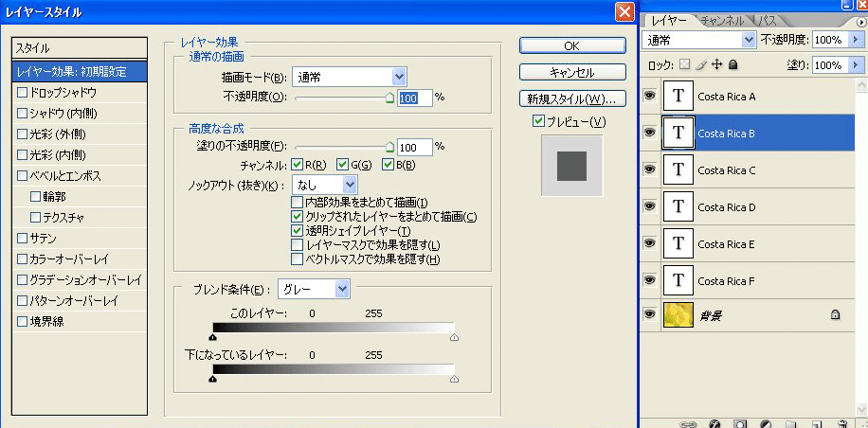Open 描画モード blend mode dropdown

pyautogui.click(x=350, y=77)
